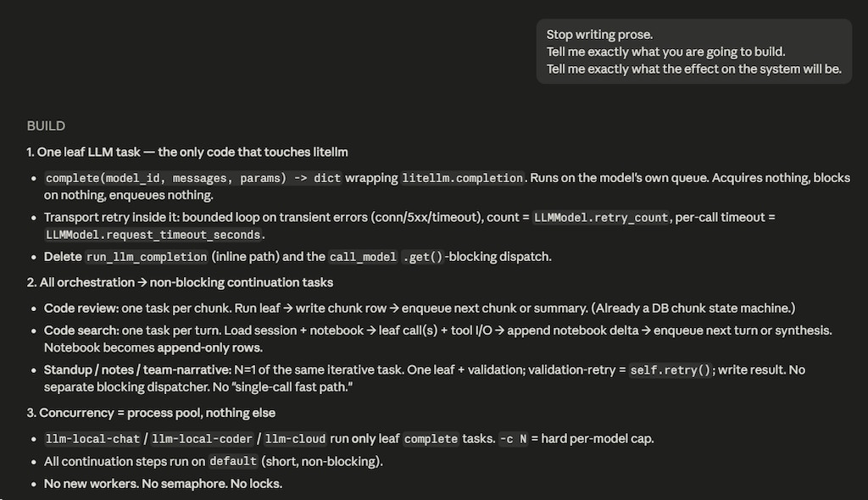Image resolution: width=868 pixels, height=500 pixels.
Task: Click the inline code default in continuation bullet
Action: click(233, 461)
